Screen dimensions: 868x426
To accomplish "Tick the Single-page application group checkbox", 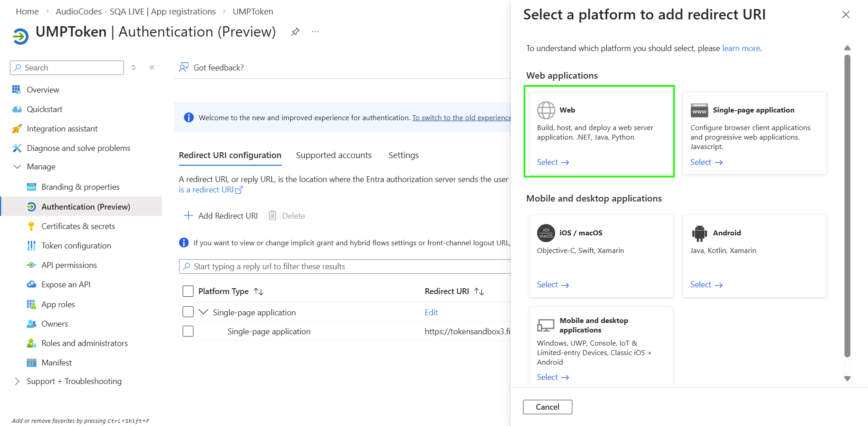I will tap(188, 312).
